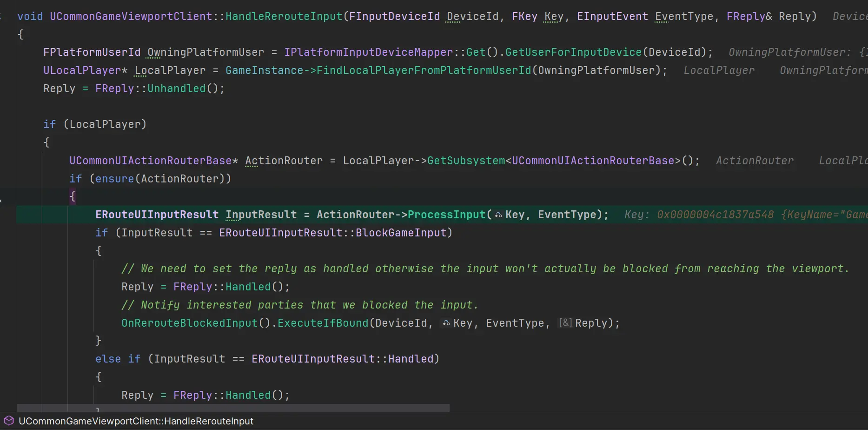
Task: Click the ensure macro call
Action: [114, 179]
